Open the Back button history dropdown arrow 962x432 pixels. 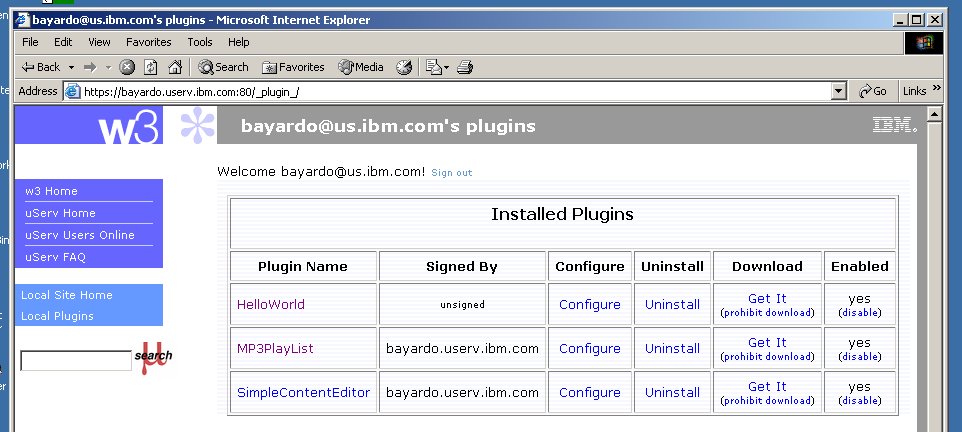tap(71, 67)
